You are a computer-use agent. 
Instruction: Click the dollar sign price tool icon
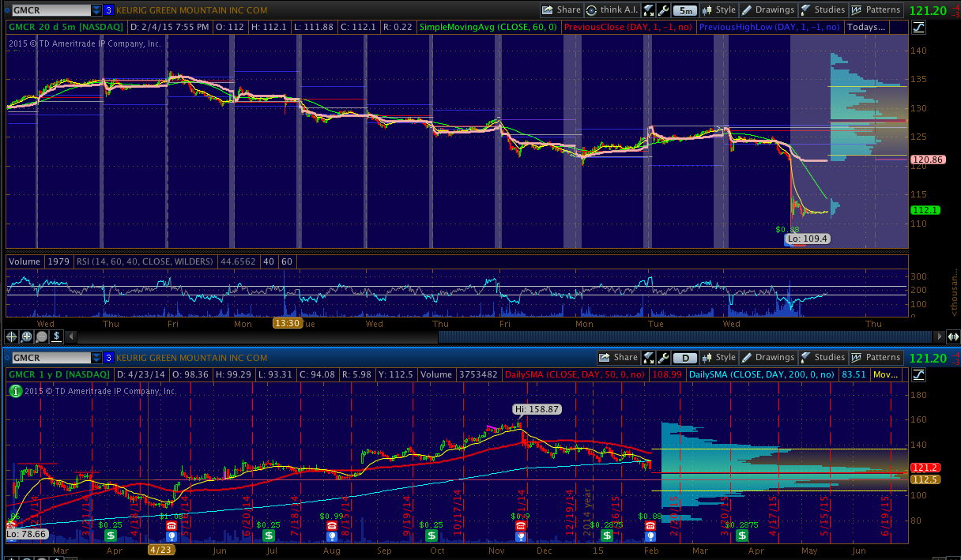click(x=56, y=336)
